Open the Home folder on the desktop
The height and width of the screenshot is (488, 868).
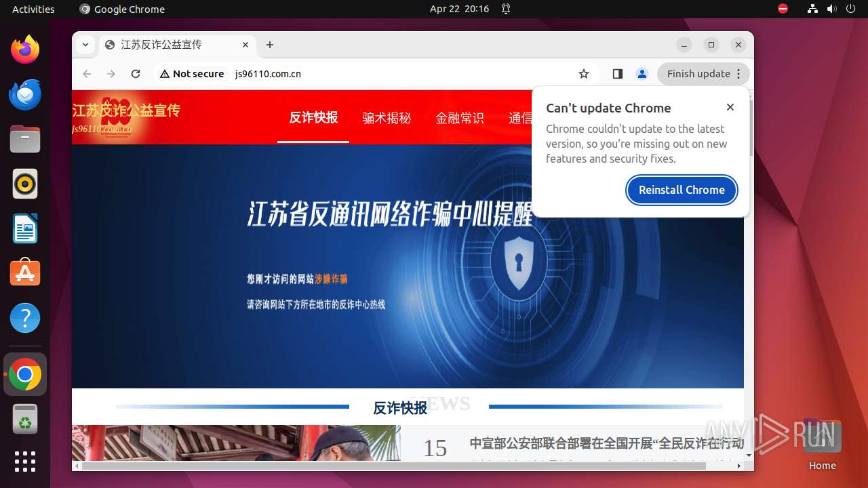822,444
